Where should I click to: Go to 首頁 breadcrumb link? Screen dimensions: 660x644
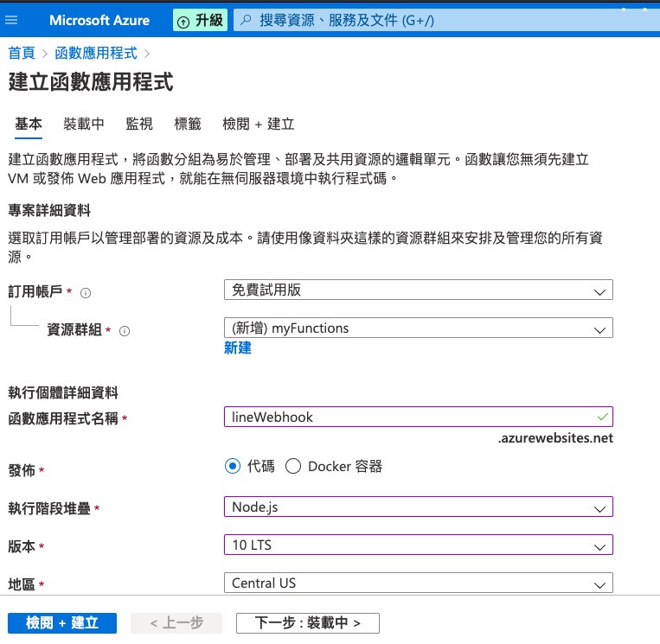pos(22,53)
